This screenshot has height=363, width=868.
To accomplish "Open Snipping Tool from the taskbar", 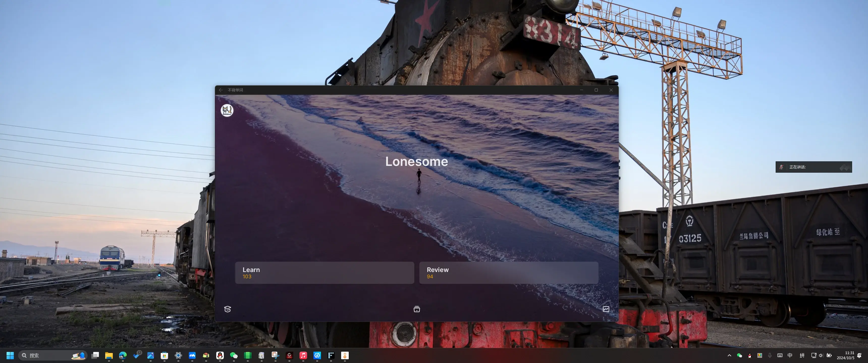I will pos(275,355).
